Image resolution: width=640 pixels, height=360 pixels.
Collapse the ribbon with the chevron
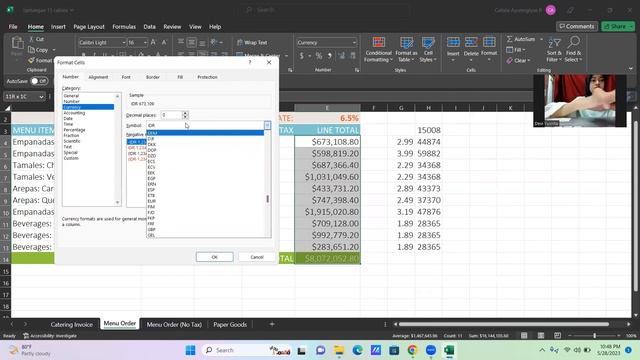pos(631,69)
